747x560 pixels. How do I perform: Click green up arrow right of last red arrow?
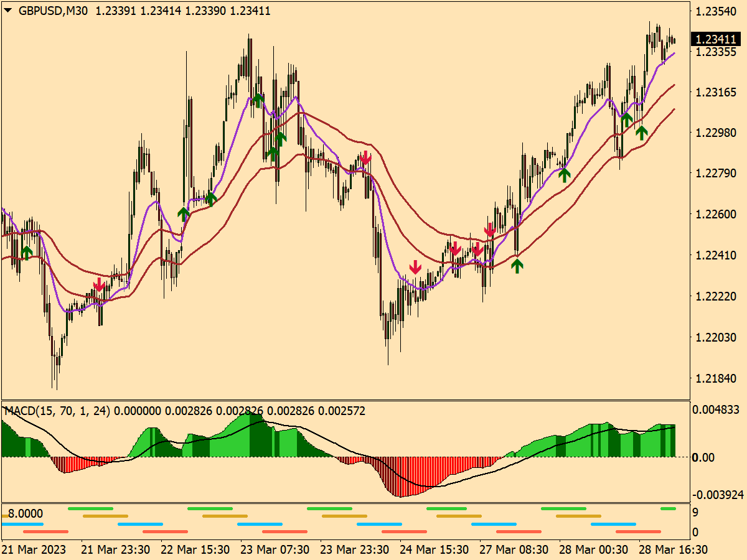coord(517,266)
